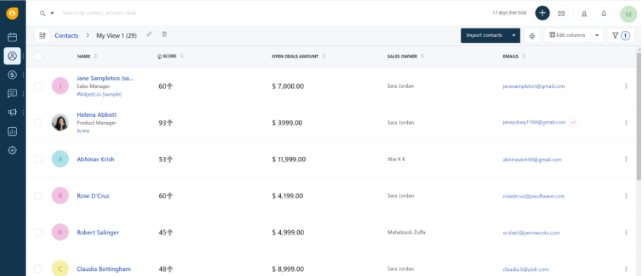Image resolution: width=644 pixels, height=276 pixels.
Task: Sort by the Emails column
Action: (523, 56)
